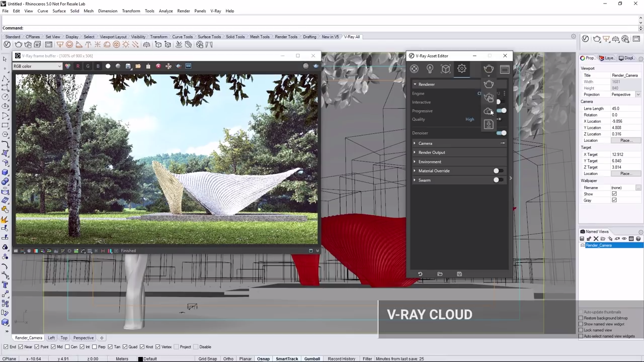Image resolution: width=644 pixels, height=362 pixels.
Task: Click the save named view icon
Action: [582, 239]
